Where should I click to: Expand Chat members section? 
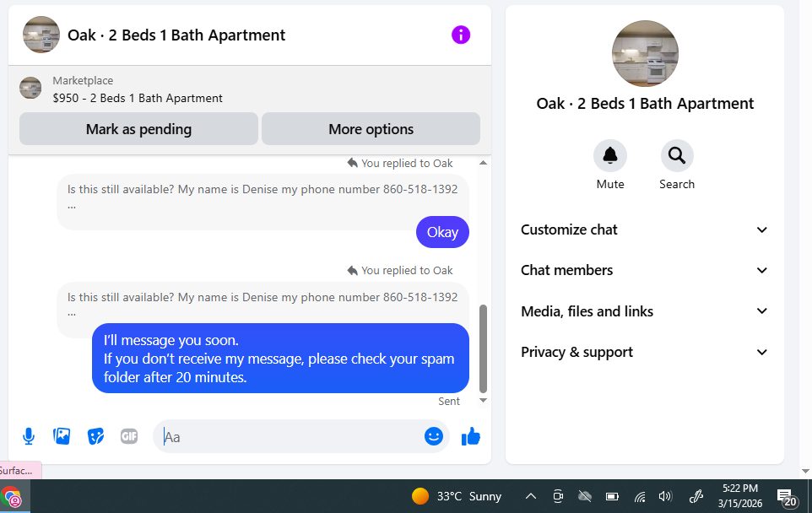point(644,270)
